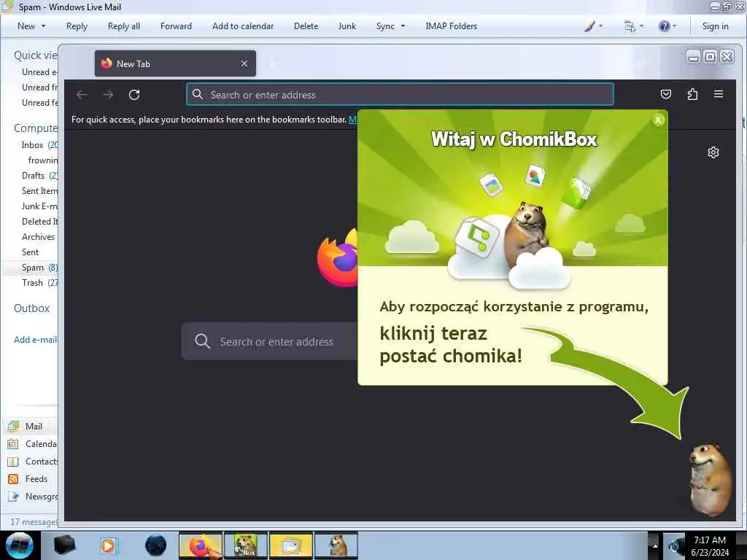The height and width of the screenshot is (560, 747).
Task: Switch to Newsgroups view in sidebar
Action: [x=32, y=496]
